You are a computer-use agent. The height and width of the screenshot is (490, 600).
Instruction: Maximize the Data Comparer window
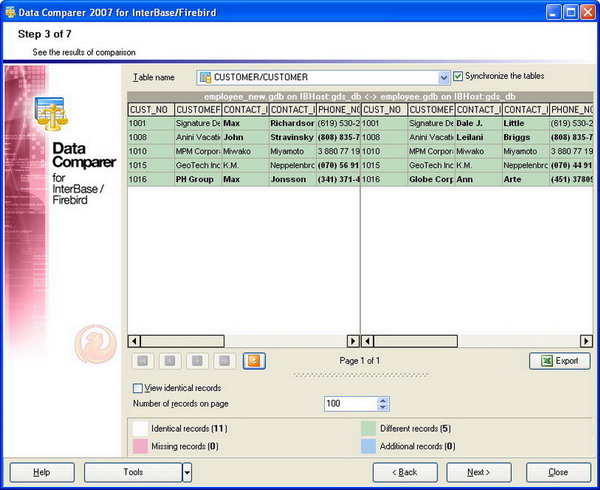tap(570, 12)
